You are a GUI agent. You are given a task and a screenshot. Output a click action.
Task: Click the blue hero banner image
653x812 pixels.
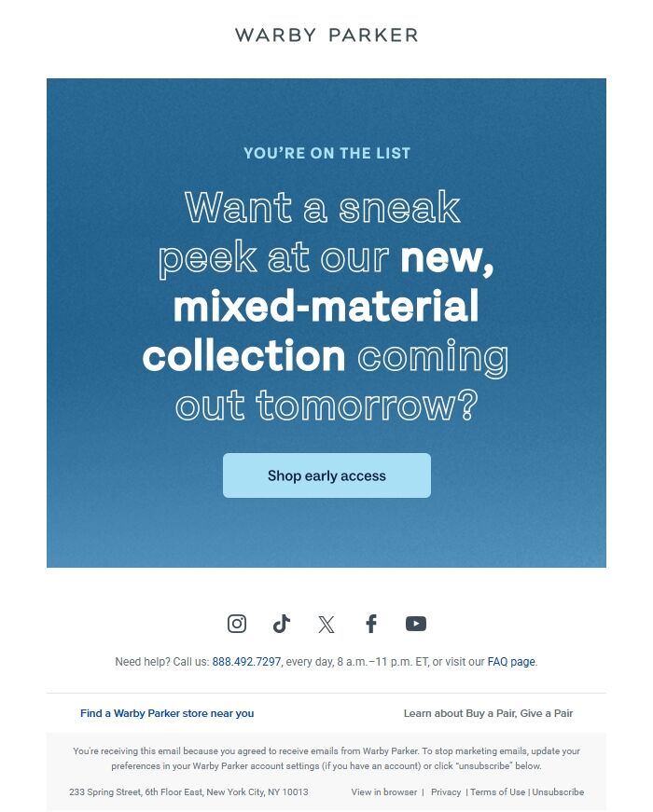click(326, 531)
